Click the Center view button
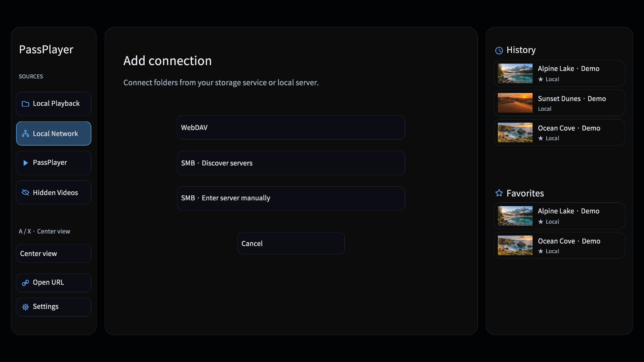 click(x=54, y=253)
